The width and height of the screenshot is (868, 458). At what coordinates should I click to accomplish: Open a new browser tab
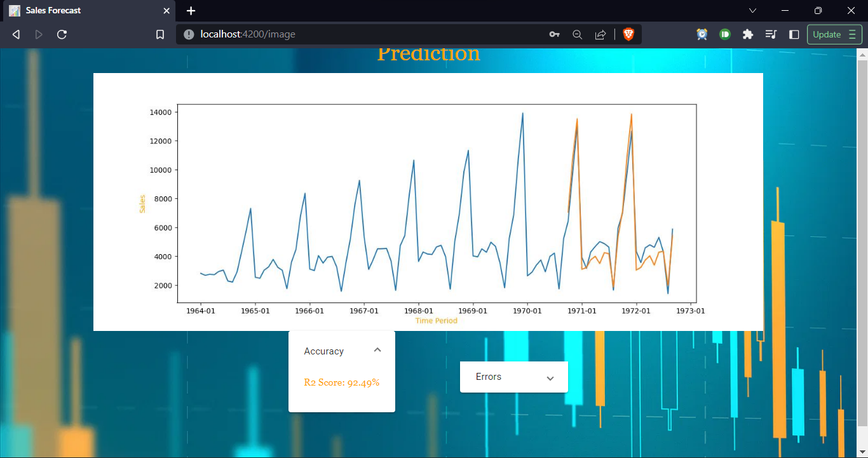(191, 11)
